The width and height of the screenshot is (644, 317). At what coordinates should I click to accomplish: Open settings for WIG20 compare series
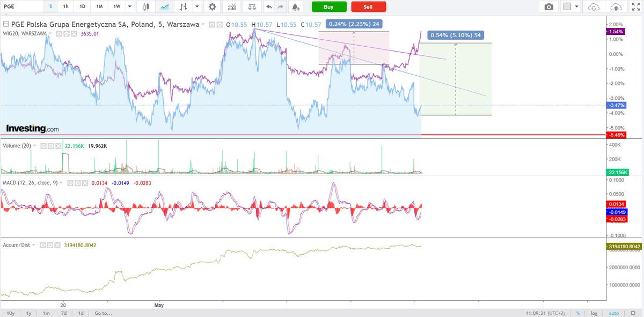pos(67,34)
